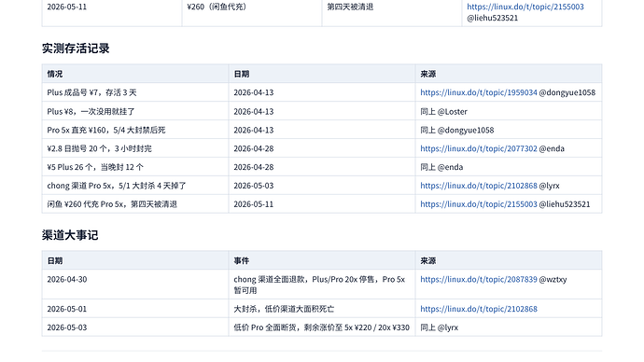Click @liehu523521 in 闲鱼 ¥260 代充 Pro 5x row
Viewport: 644px width, 362px height.
[565, 204]
